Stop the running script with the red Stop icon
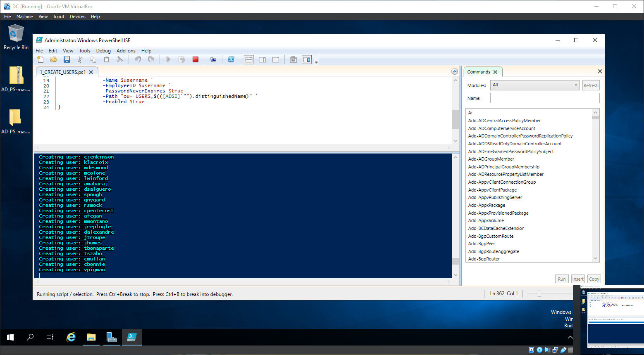Screen dimensions: 644x355 coord(195,59)
